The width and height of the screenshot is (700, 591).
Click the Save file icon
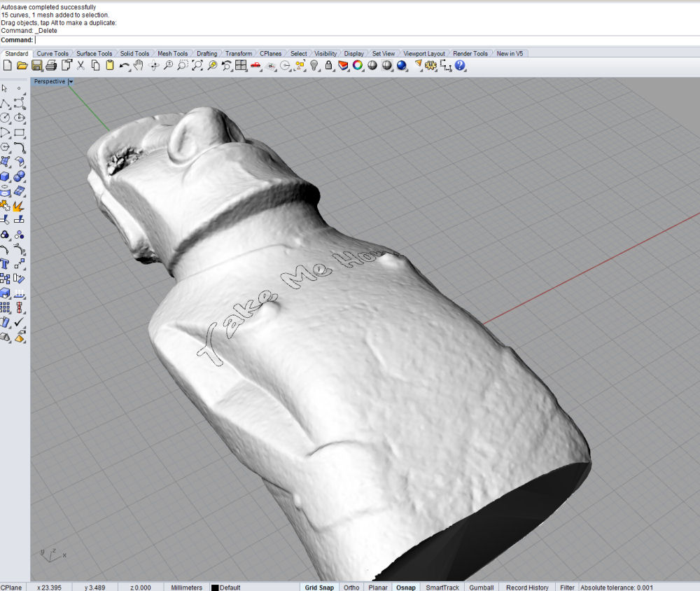coord(36,65)
